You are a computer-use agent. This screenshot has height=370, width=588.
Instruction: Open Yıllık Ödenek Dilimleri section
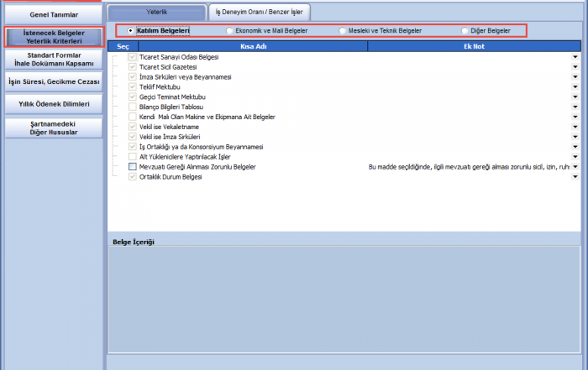[x=53, y=104]
